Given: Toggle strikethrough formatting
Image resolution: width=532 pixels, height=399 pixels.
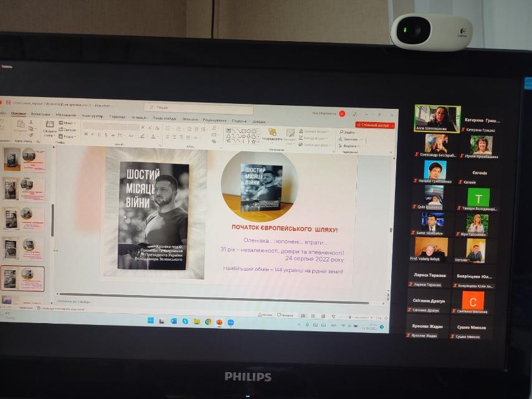Looking at the screenshot, I should click(x=113, y=135).
